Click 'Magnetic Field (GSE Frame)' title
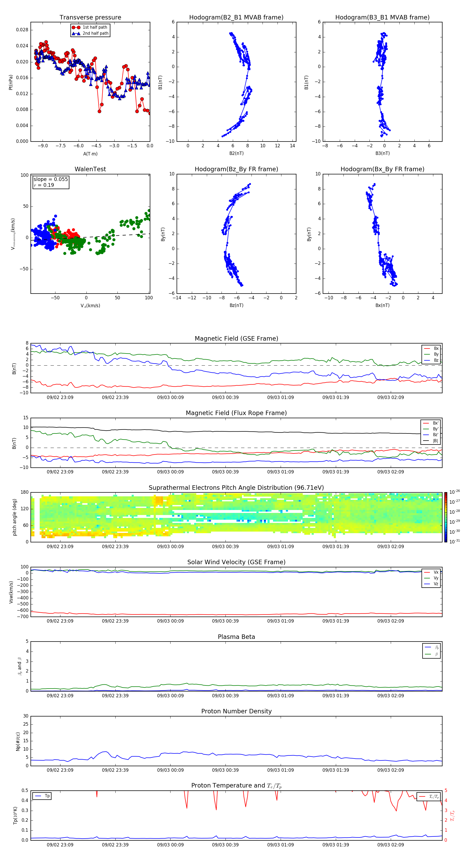Image resolution: width=473 pixels, height=868 pixels. point(236,339)
